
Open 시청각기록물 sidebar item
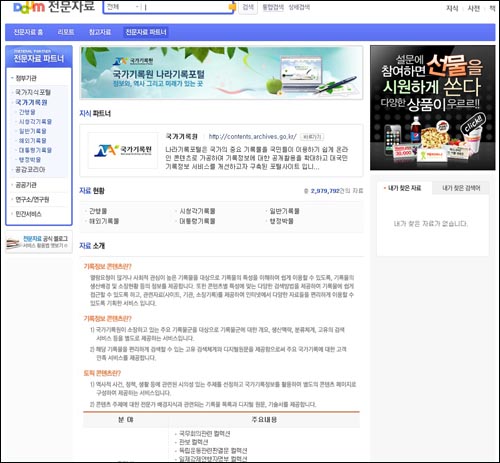click(x=35, y=122)
